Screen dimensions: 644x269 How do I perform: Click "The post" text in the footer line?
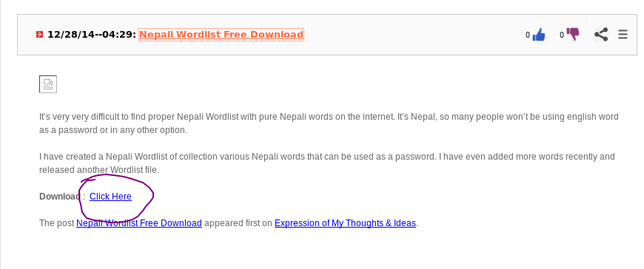pos(57,223)
